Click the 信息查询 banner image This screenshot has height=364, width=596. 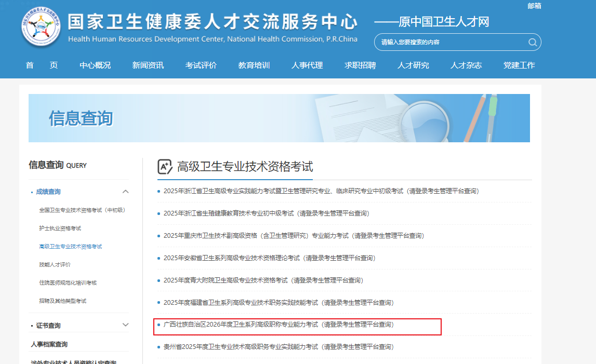tap(279, 118)
